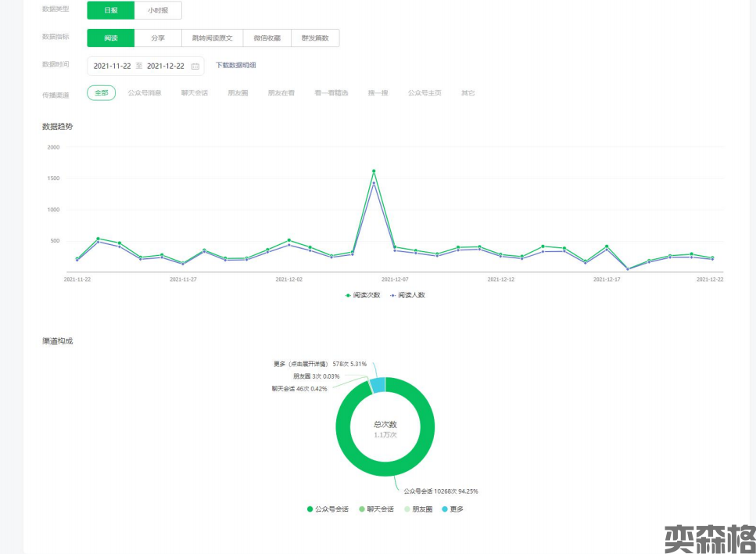
Task: Filter channel by 公众号消息
Action: [145, 93]
